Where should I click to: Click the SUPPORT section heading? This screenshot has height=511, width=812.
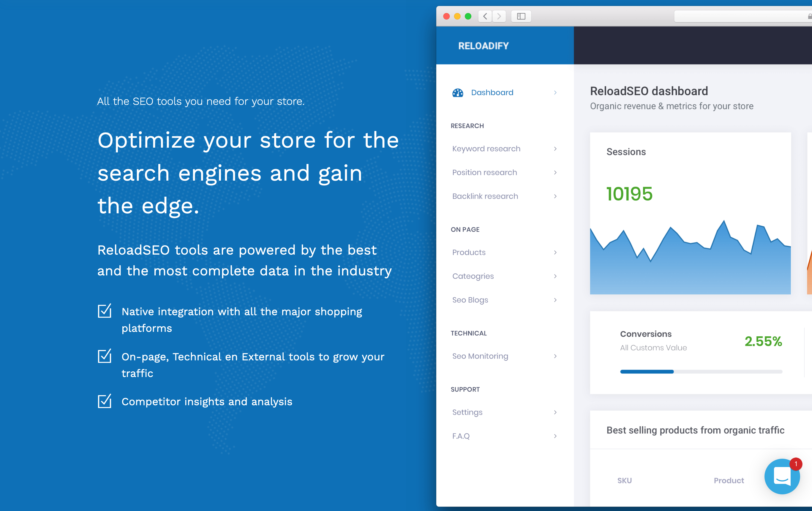[465, 389]
